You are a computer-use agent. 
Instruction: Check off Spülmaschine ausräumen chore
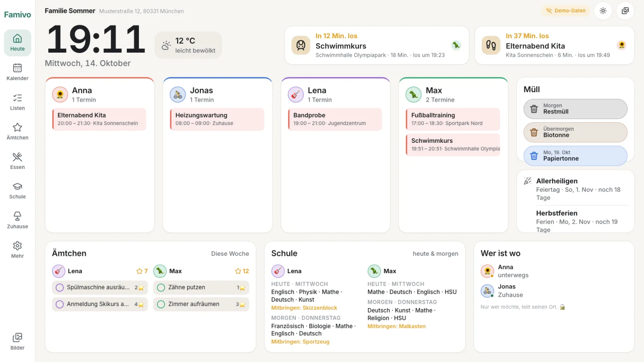60,288
